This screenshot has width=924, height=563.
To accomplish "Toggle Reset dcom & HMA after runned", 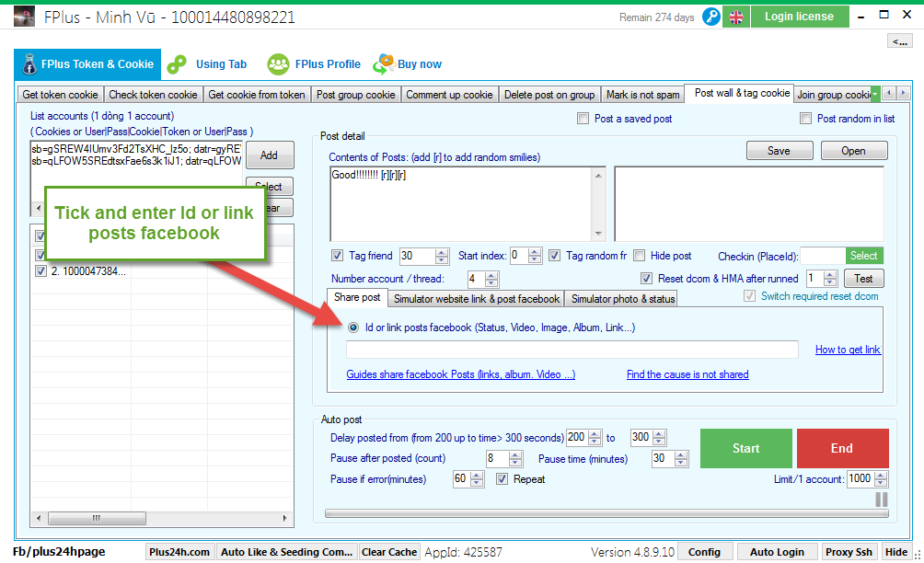I will (x=646, y=278).
